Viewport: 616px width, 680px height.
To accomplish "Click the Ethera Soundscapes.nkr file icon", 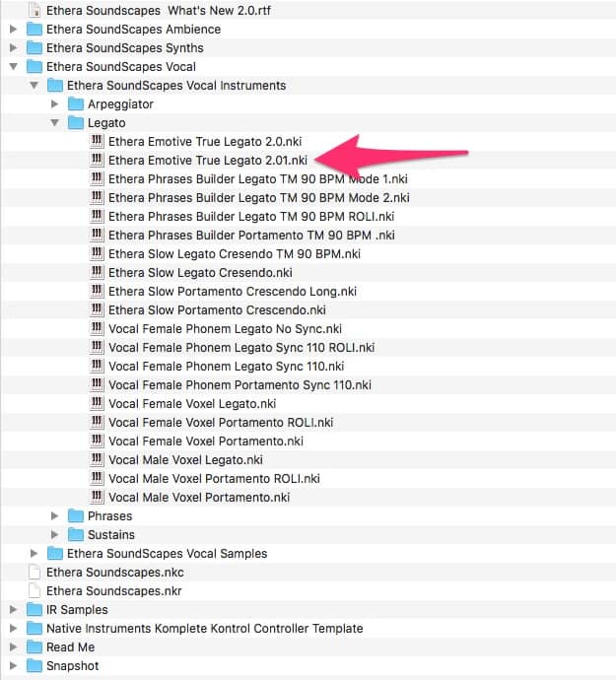I will coord(34,590).
